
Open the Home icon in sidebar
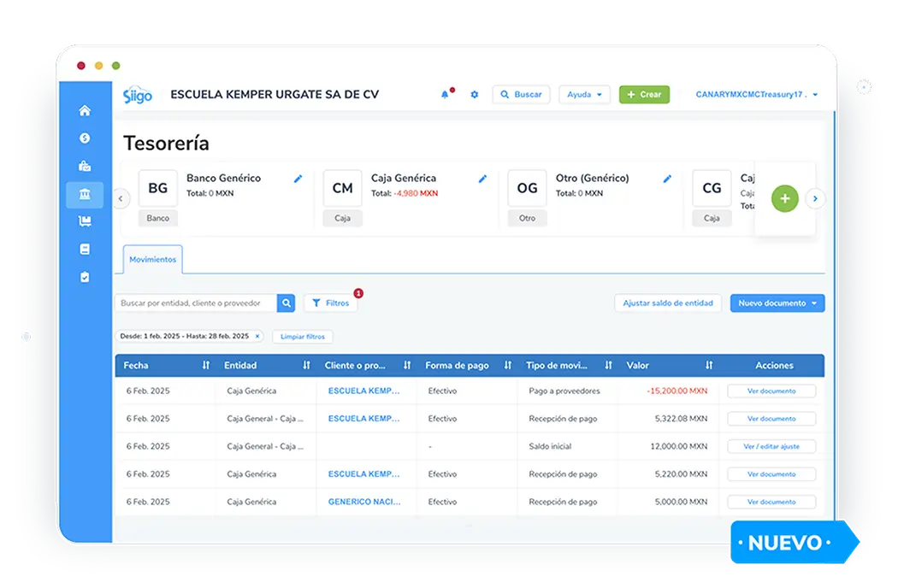85,111
